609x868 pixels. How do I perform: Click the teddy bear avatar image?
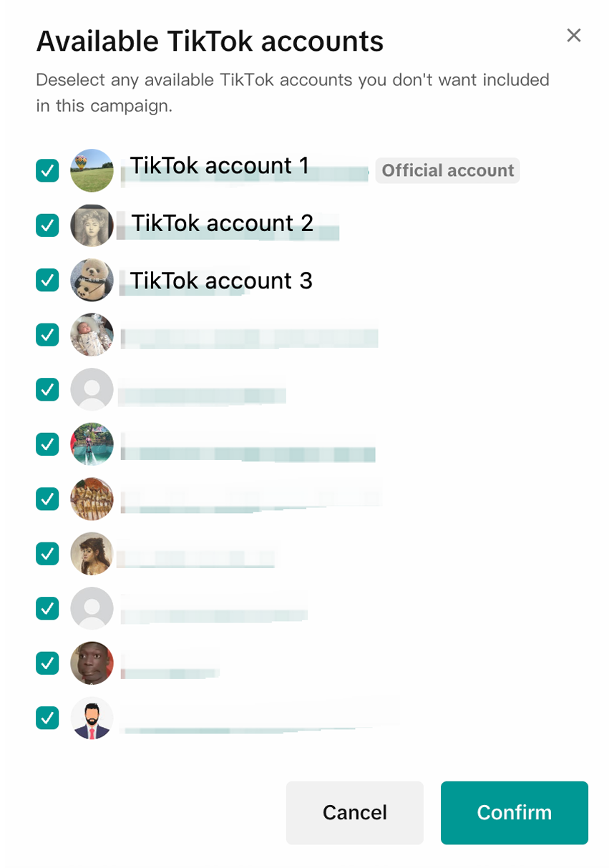coord(92,280)
